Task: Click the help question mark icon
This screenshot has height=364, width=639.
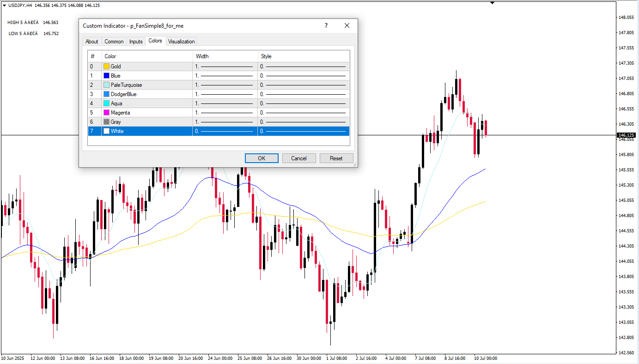Action: coord(326,26)
